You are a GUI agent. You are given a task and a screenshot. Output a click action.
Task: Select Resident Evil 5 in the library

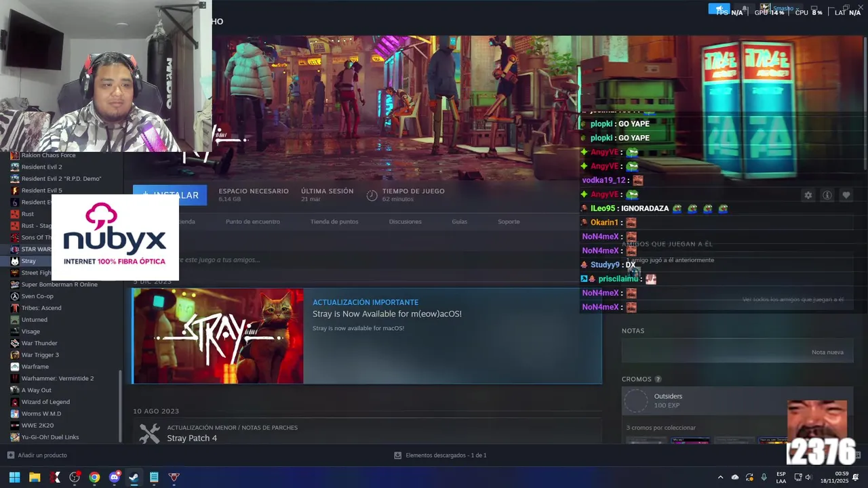coord(41,190)
